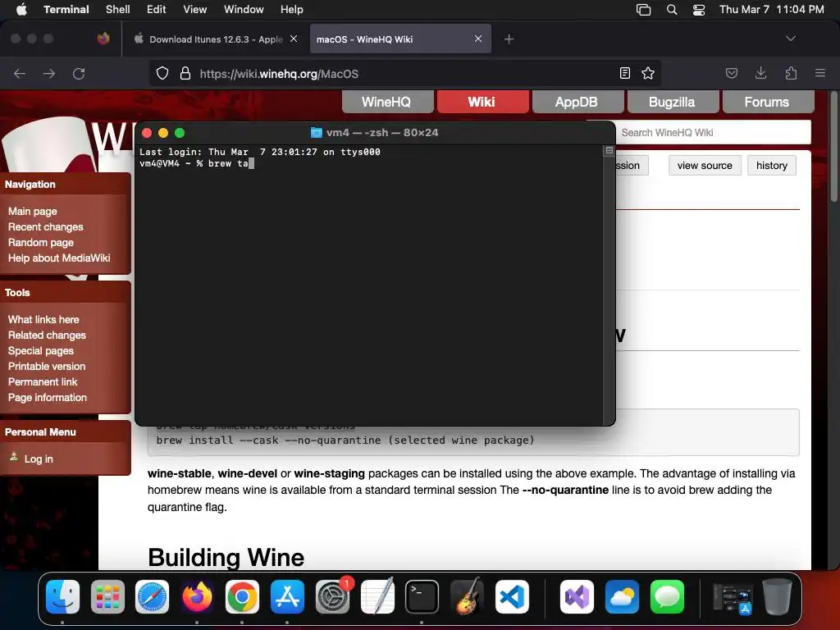
Task: Reload the WineHQ wiki page
Action: 79,73
